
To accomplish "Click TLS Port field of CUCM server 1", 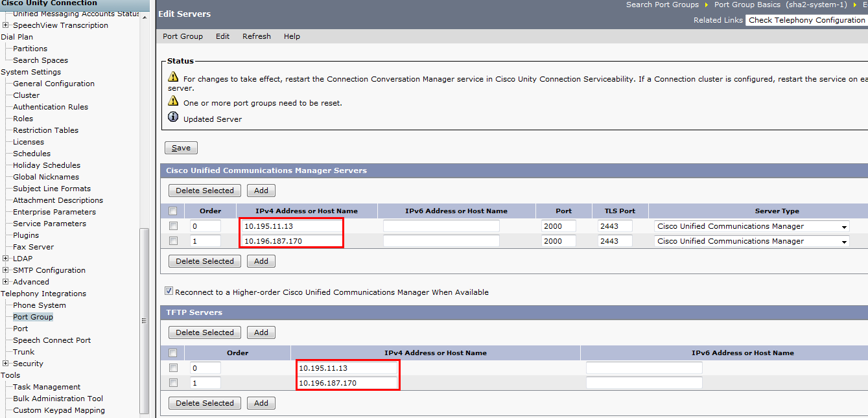I will [x=615, y=241].
